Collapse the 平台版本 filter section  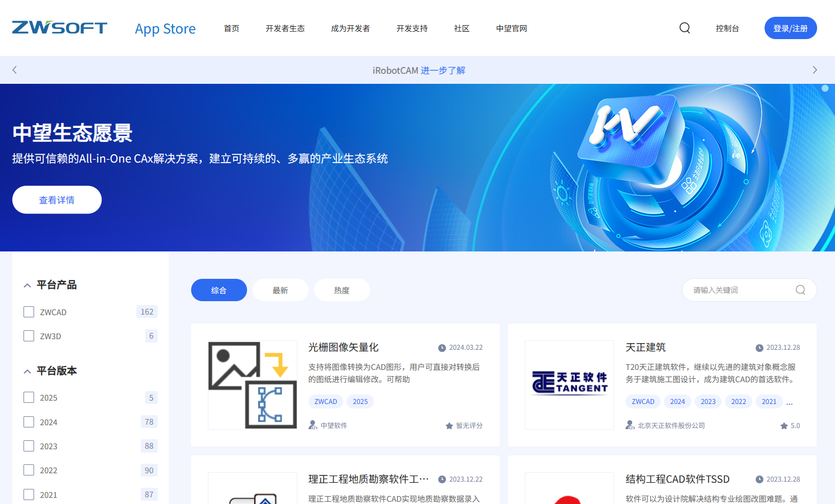click(x=27, y=372)
